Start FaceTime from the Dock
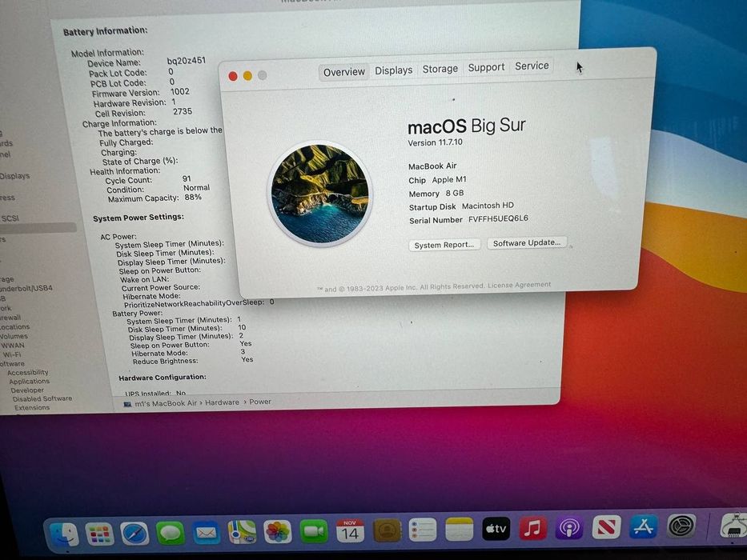747x560 pixels. click(314, 531)
